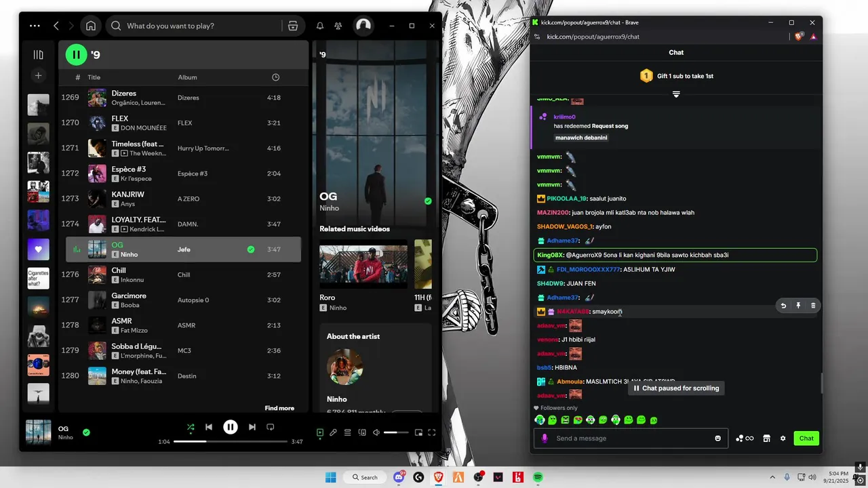Delete the N4KATA88 chat message with trash icon

[x=813, y=306]
